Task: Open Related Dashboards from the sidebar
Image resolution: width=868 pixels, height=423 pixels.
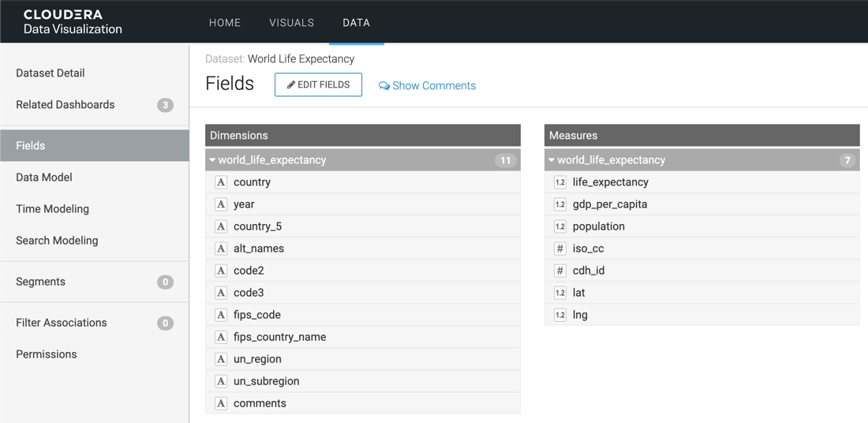Action: pos(65,105)
